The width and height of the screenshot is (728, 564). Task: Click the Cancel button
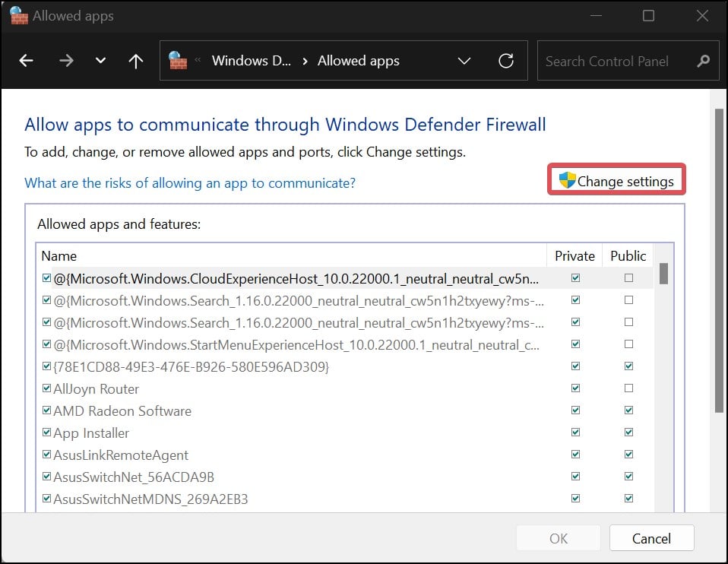pyautogui.click(x=651, y=538)
